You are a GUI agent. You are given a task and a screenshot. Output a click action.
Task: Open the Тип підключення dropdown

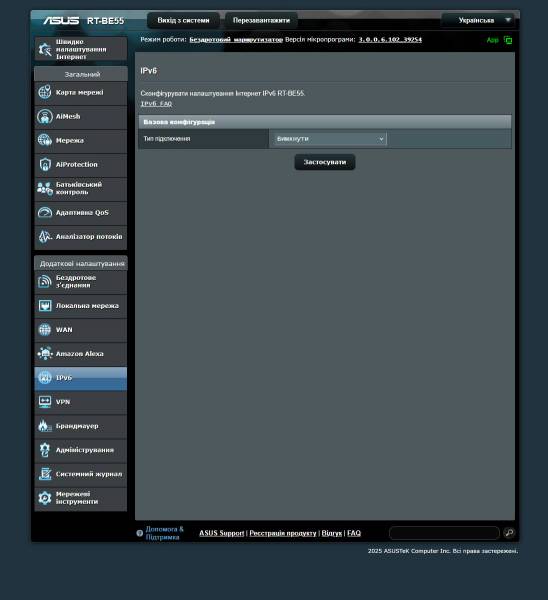coord(330,139)
